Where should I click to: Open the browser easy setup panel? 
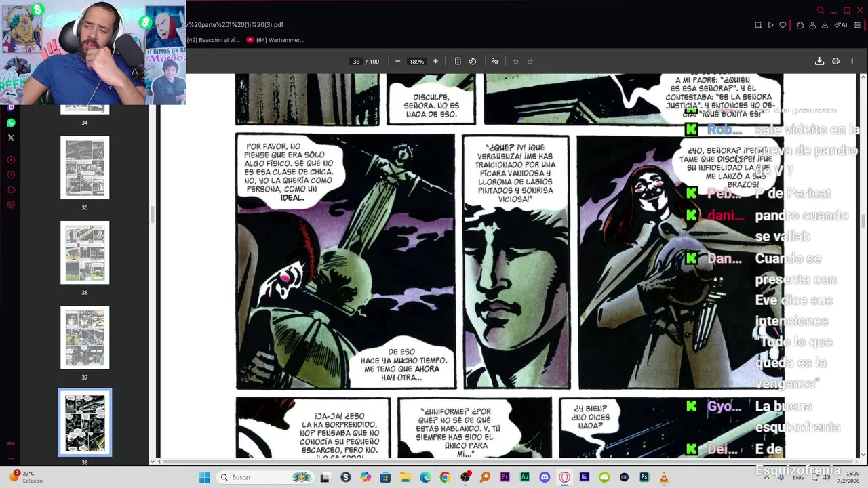(857, 25)
